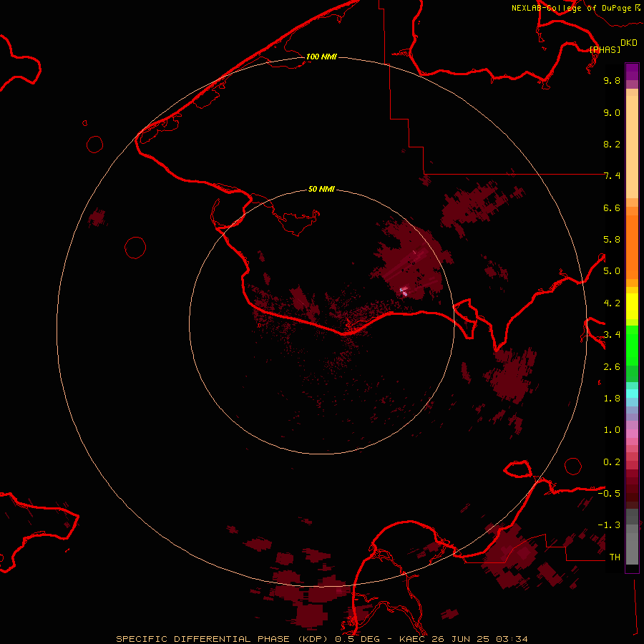
Task: Click the 03:34 timestamp in the caption
Action: [x=512, y=639]
